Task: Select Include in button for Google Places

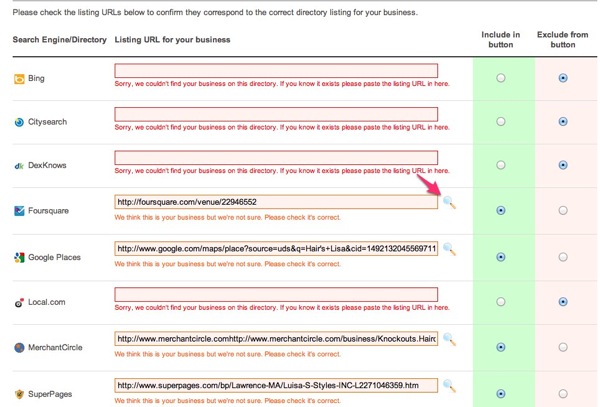Action: point(501,257)
